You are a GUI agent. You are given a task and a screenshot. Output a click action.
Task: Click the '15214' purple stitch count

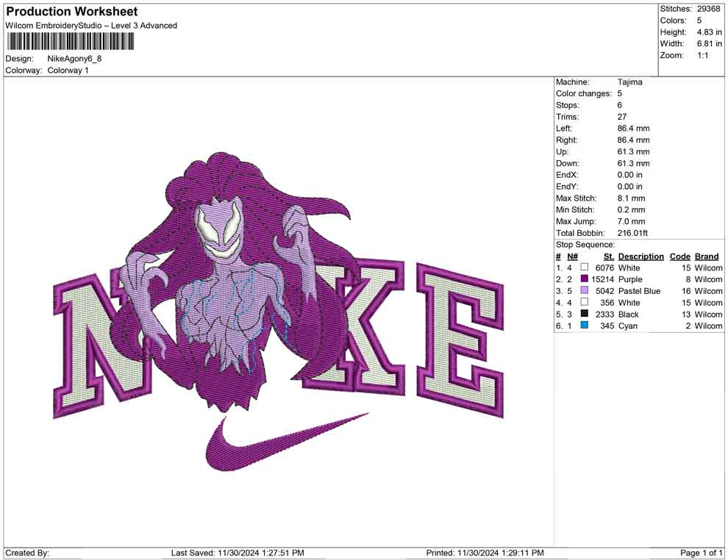coord(603,279)
